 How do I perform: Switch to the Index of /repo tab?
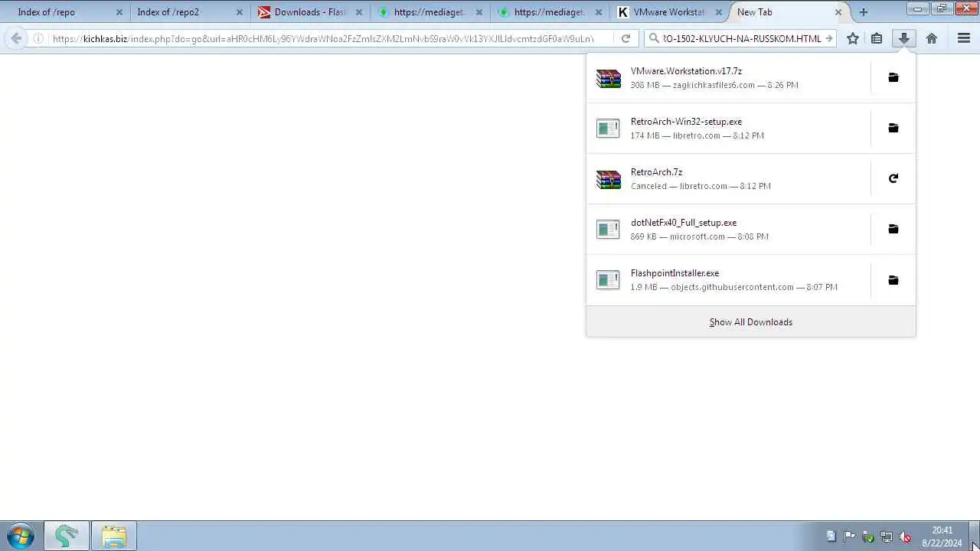click(x=64, y=12)
